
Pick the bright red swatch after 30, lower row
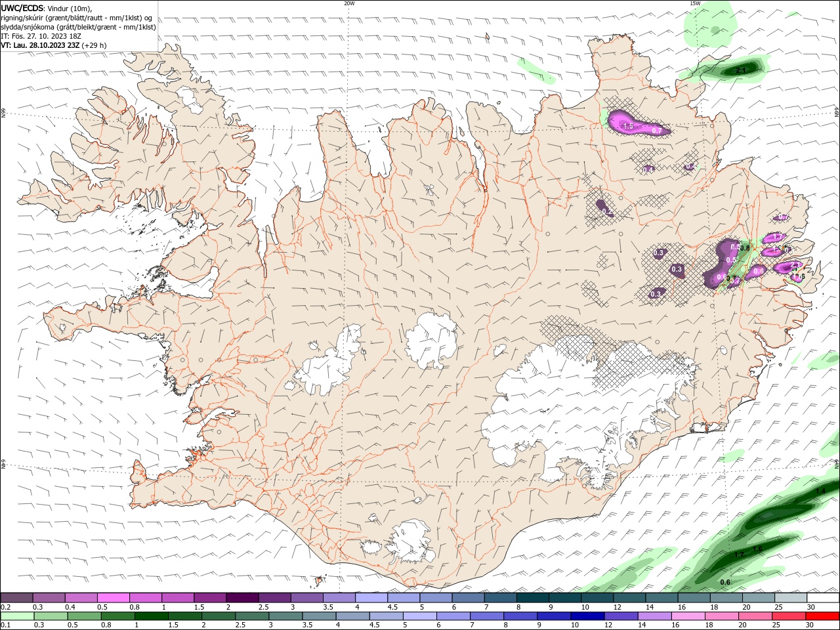tap(822, 616)
